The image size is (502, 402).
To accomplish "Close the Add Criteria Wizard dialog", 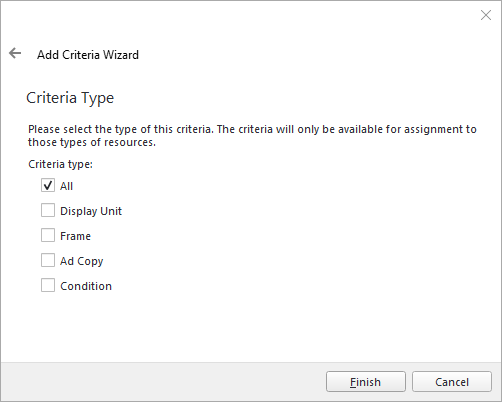I will pos(486,15).
